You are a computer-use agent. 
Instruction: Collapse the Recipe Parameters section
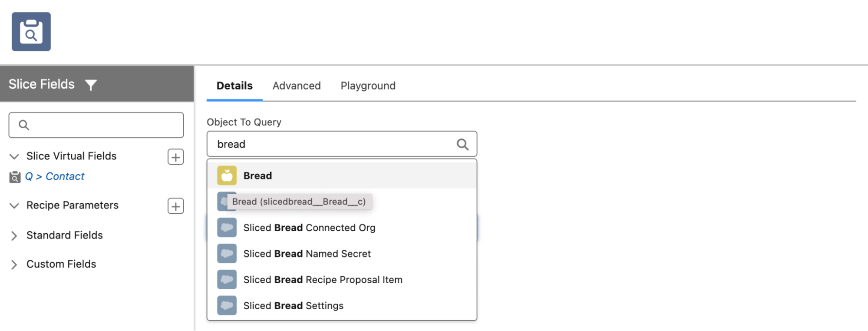(14, 206)
